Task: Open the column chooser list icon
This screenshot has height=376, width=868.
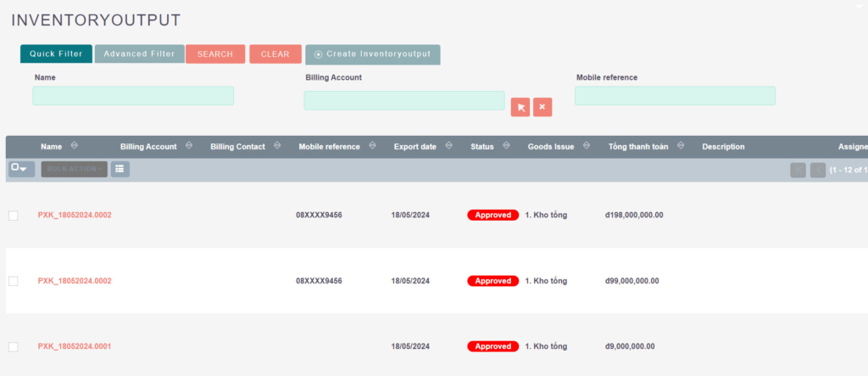Action: tap(120, 169)
